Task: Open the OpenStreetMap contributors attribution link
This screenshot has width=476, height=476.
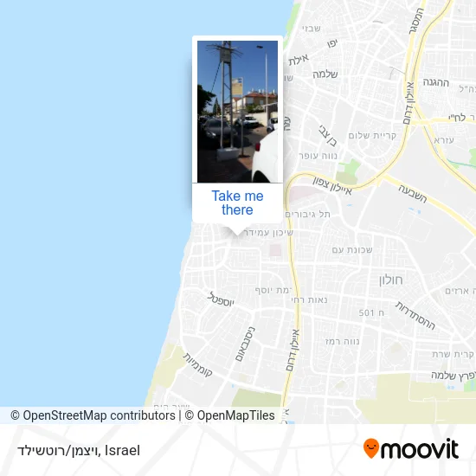Action: pos(93,415)
